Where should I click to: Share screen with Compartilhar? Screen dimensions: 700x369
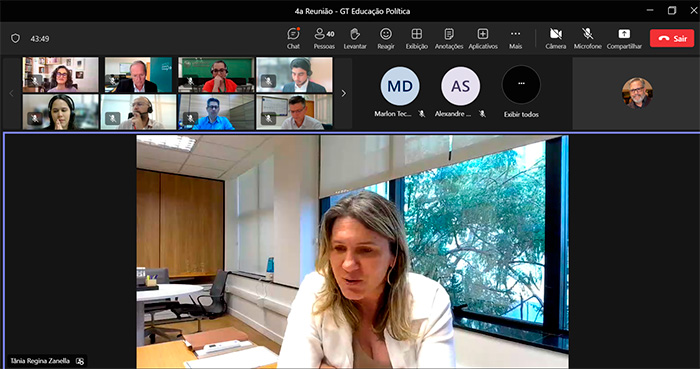(624, 38)
